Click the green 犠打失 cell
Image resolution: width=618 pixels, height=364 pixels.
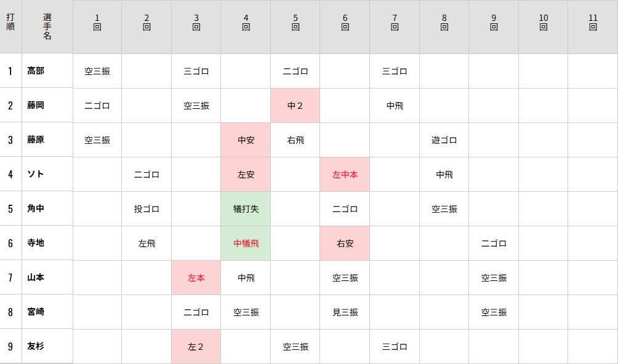[246, 208]
